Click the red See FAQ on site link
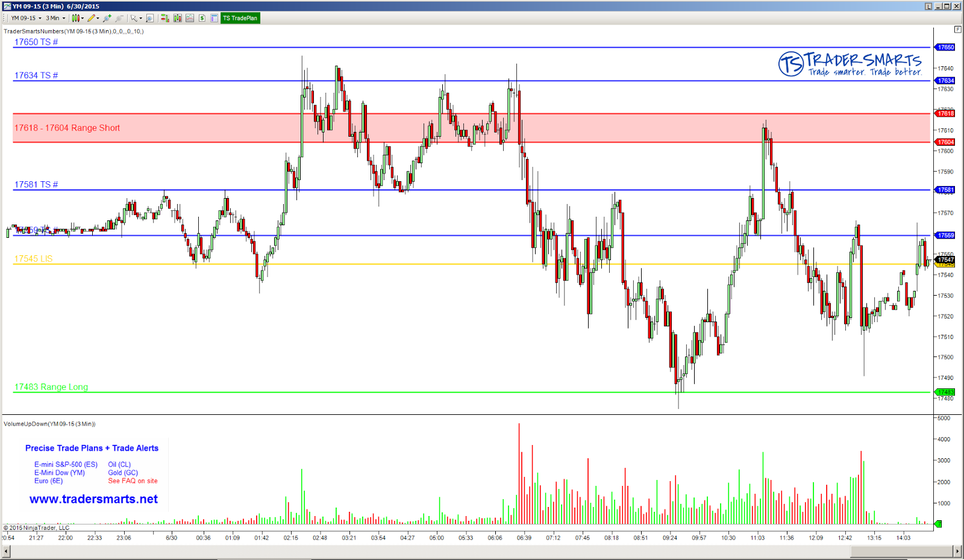 [x=134, y=481]
